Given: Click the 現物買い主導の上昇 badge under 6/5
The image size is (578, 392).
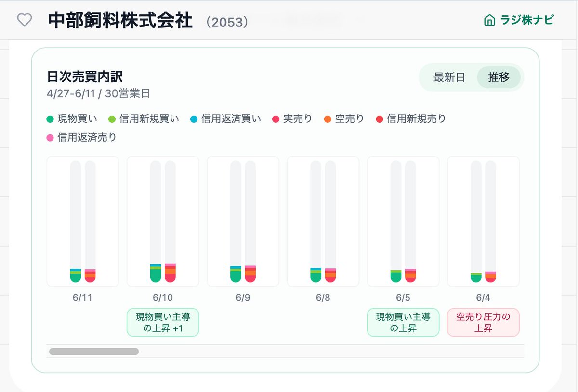Looking at the screenshot, I should [x=403, y=322].
